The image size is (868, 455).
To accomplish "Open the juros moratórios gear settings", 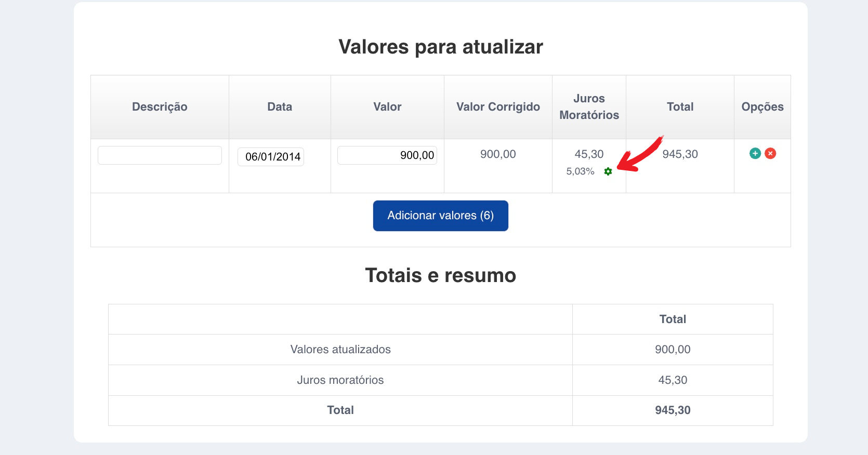I will [x=608, y=171].
